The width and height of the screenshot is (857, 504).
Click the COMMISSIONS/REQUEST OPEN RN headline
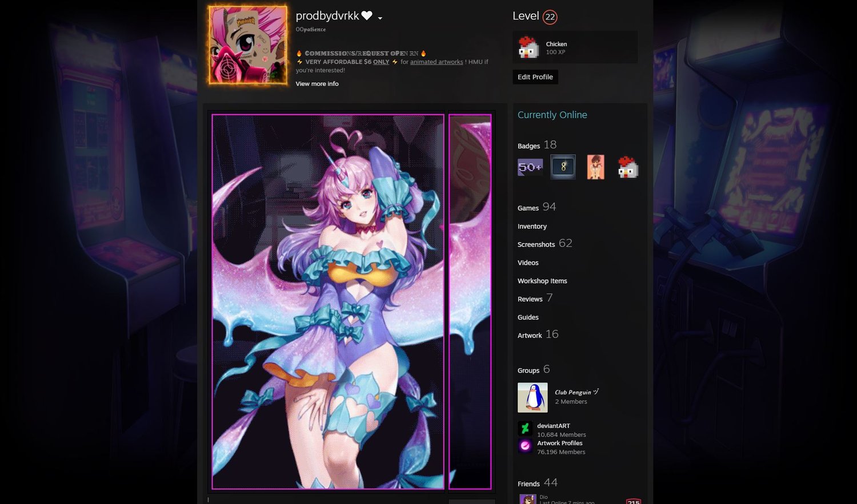point(362,53)
